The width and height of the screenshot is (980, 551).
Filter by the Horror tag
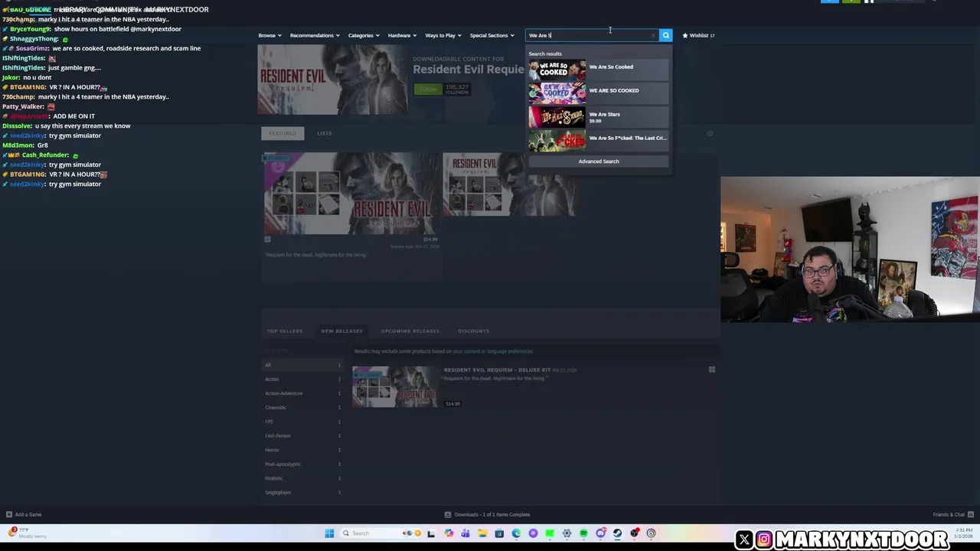[302, 450]
